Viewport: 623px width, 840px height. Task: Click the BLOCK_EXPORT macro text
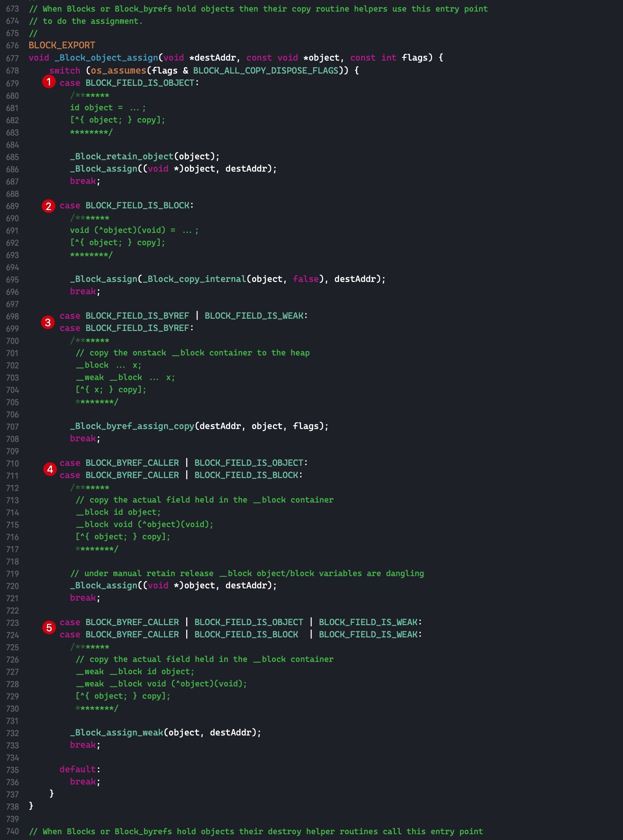click(x=62, y=45)
